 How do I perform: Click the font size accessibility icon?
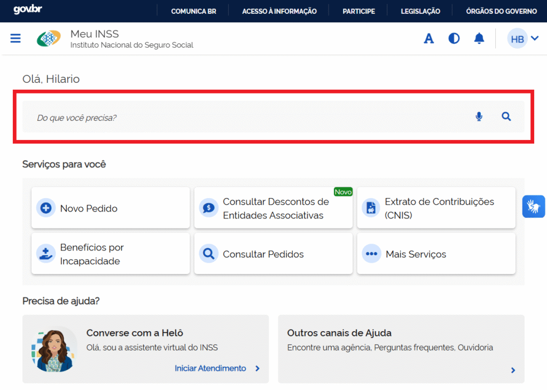pos(428,38)
